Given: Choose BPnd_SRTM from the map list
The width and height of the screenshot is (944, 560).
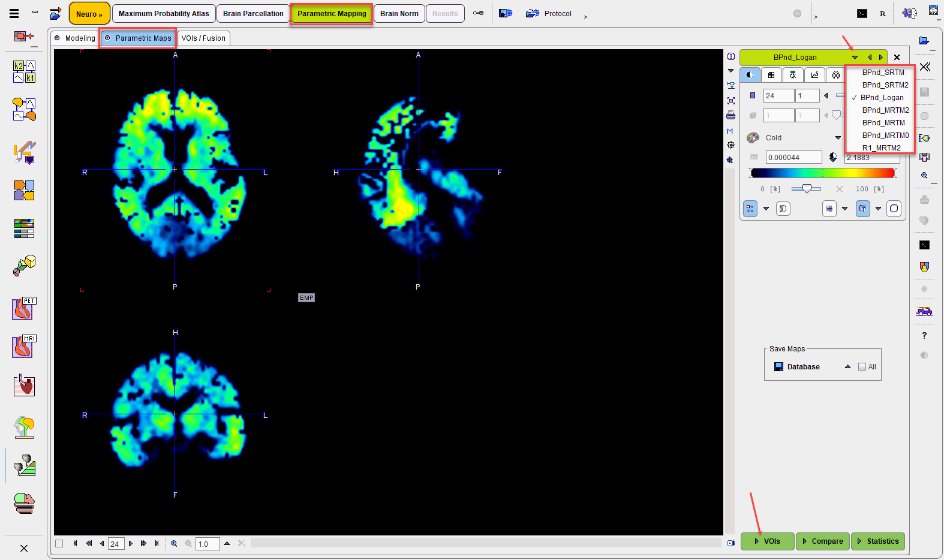Looking at the screenshot, I should 883,72.
